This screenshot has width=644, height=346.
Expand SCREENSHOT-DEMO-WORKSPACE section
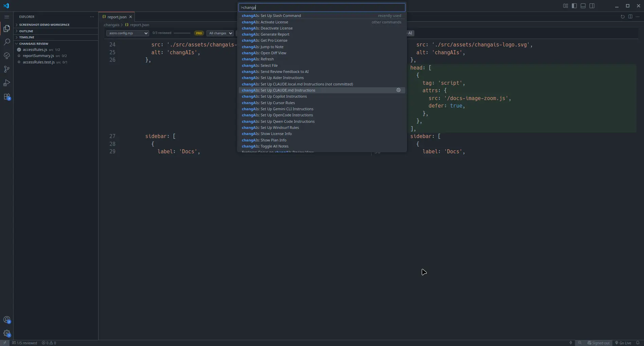click(56, 25)
